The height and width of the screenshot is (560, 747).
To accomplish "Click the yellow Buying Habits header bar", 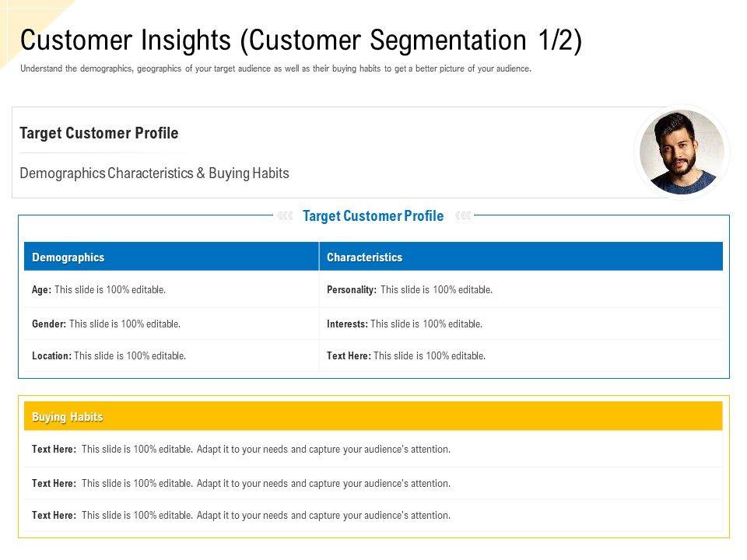I will [373, 417].
